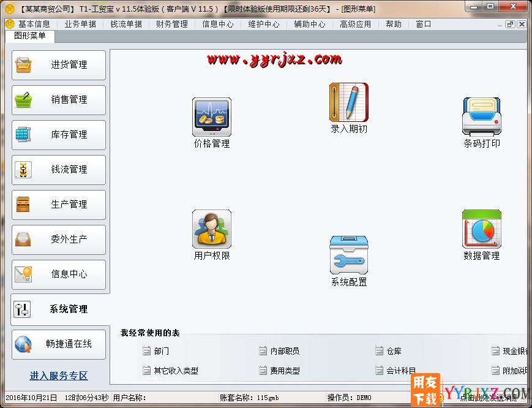The height and width of the screenshot is (408, 532).
Task: Select 库存管理 in the sidebar
Action: point(58,135)
